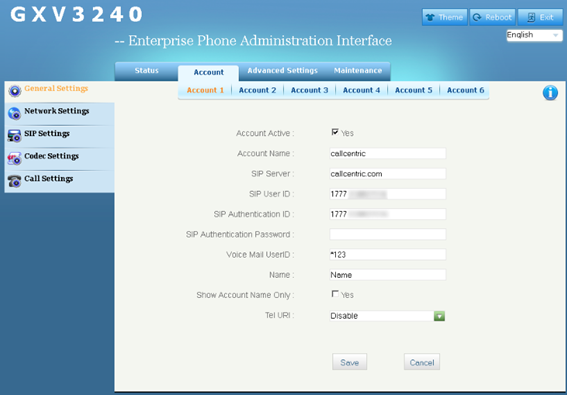
Task: Click the Codec Settings icon
Action: pyautogui.click(x=14, y=158)
